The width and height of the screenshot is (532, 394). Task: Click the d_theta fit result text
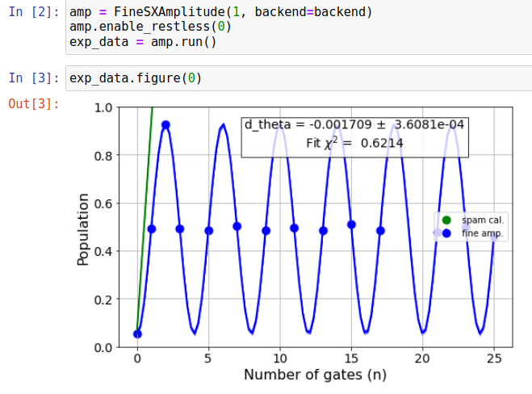[354, 125]
